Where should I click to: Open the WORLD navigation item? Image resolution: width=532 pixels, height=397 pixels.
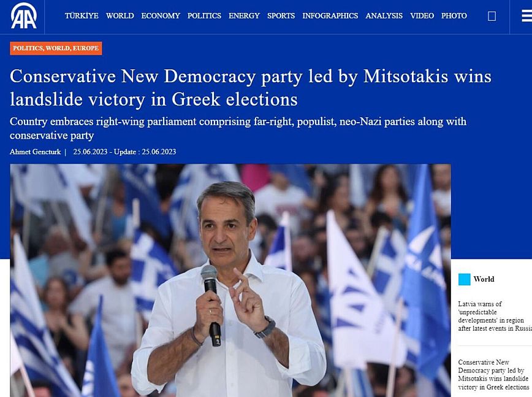[120, 15]
